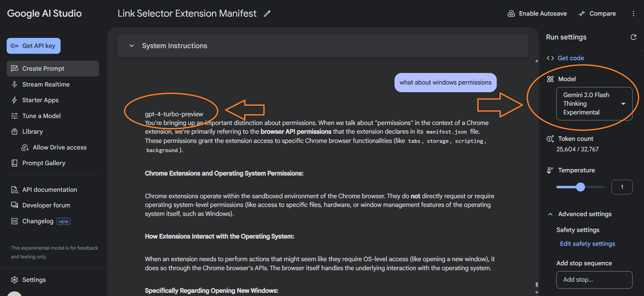
Task: Click the Changelog label
Action: 38,221
